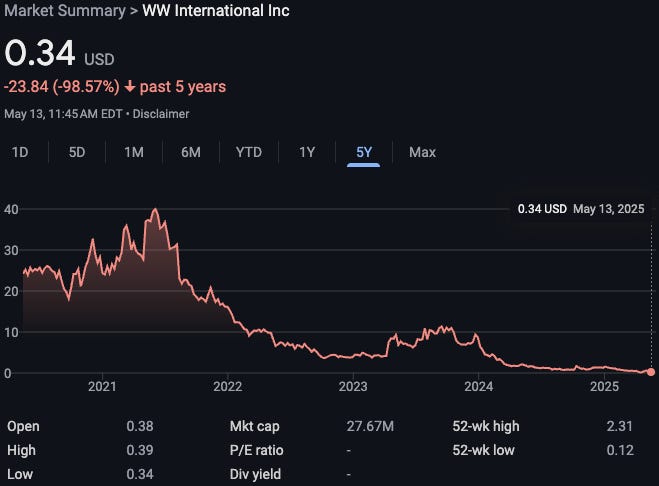659x486 pixels.
Task: Click the 20 y-axis label
Action: click(x=11, y=291)
